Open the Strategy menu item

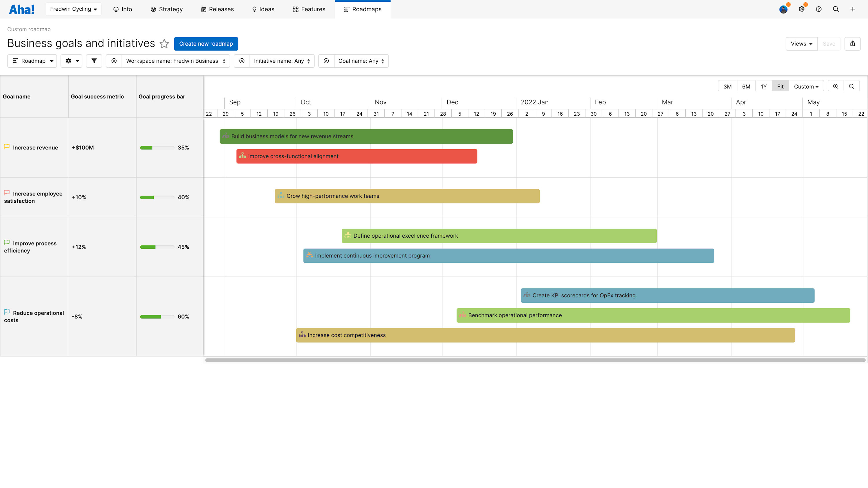(166, 9)
